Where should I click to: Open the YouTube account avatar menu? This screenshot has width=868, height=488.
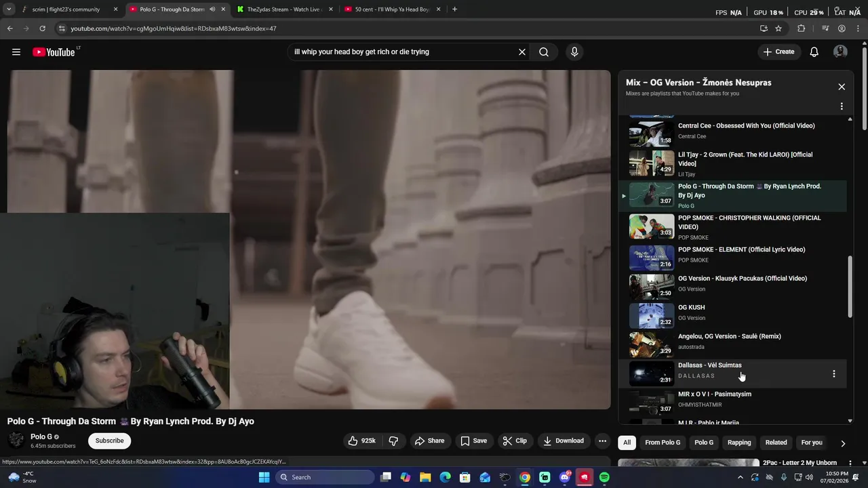[840, 52]
